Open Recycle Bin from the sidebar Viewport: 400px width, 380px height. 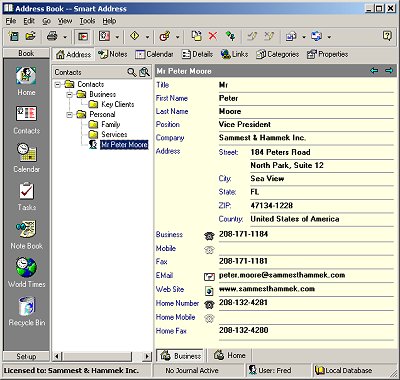click(26, 311)
